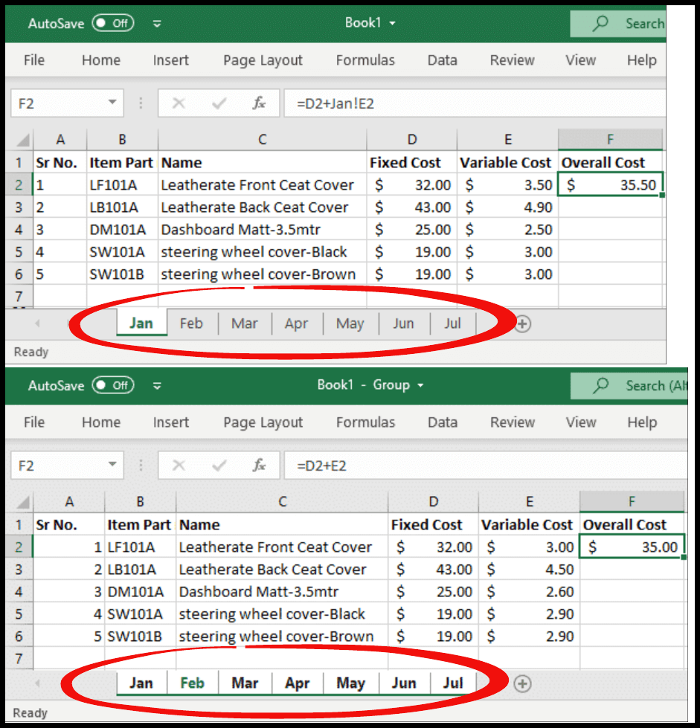Image resolution: width=700 pixels, height=728 pixels.
Task: Toggle AutoSave on in the top window
Action: pos(114,23)
